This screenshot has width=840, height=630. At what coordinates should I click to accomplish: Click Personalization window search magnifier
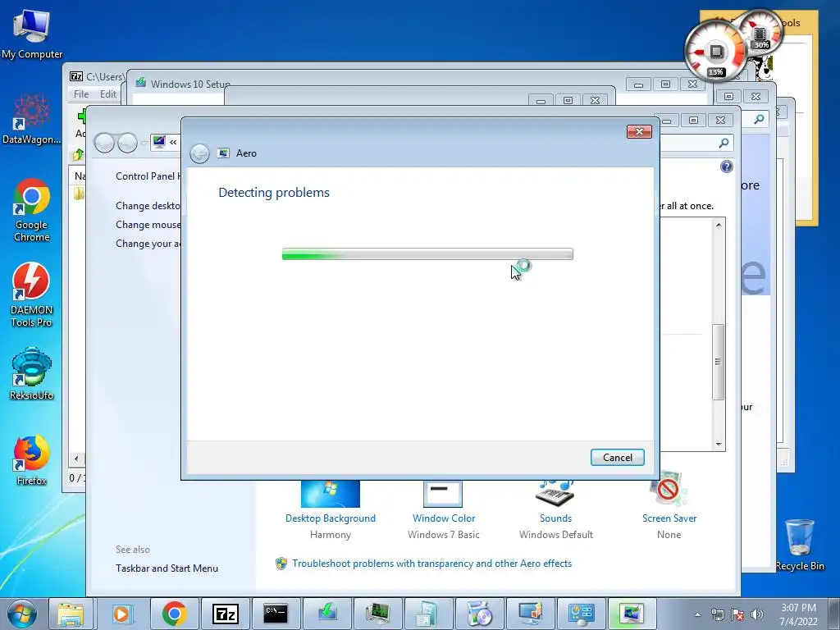(724, 143)
